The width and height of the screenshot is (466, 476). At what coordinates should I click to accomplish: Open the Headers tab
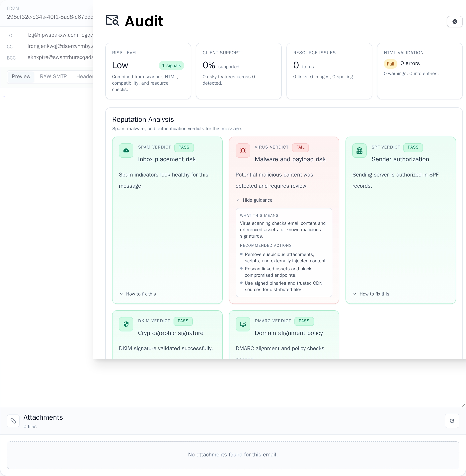[x=84, y=76]
